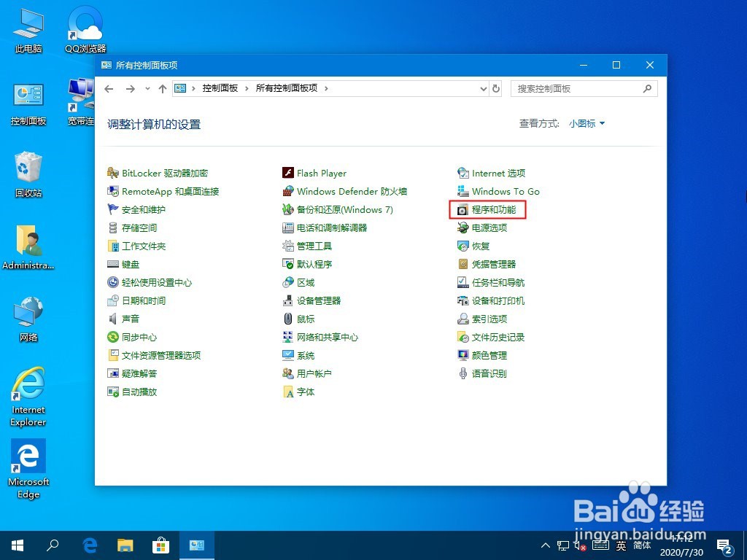
Task: Open the Windows Start menu
Action: [x=18, y=545]
